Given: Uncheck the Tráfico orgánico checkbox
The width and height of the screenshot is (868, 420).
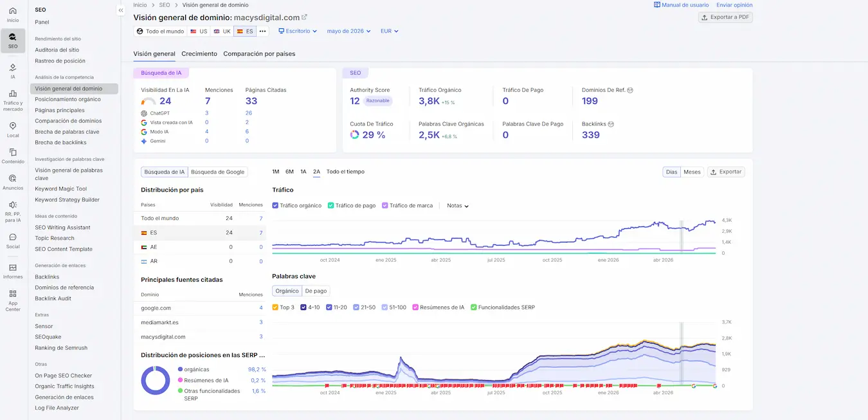Looking at the screenshot, I should click(x=275, y=206).
